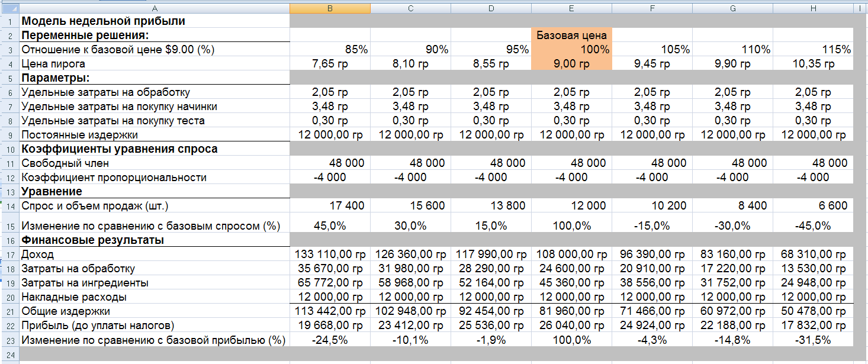The image size is (868, 364).
Task: Select total cost cell 113 442,00 гр
Action: coord(330,311)
